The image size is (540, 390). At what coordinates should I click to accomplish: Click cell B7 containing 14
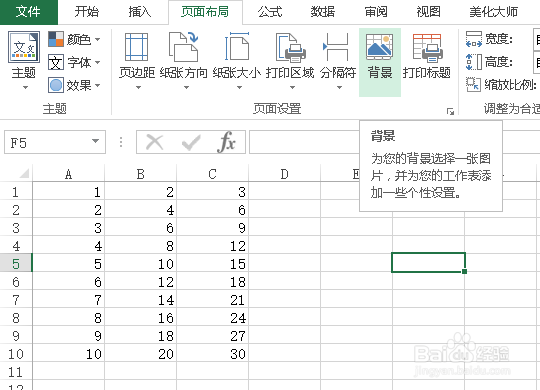[x=141, y=299]
